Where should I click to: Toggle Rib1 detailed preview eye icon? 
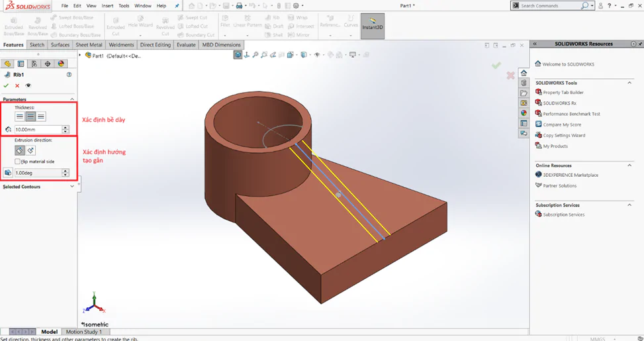coord(28,85)
